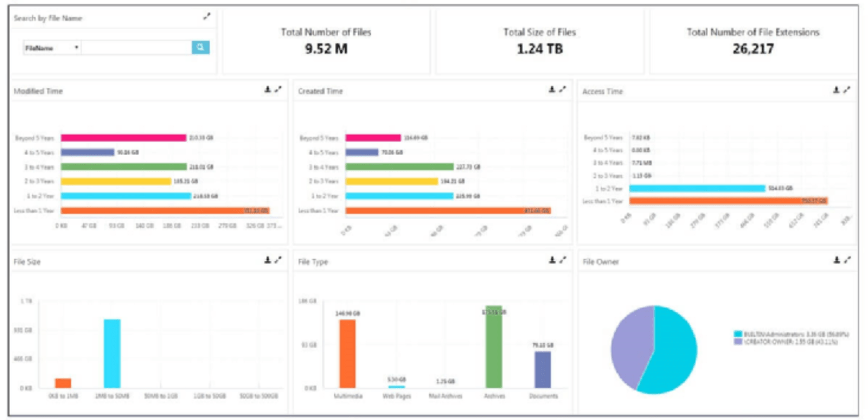Viewport: 868px width, 420px height.
Task: Click the File Size panel title
Action: click(x=27, y=261)
